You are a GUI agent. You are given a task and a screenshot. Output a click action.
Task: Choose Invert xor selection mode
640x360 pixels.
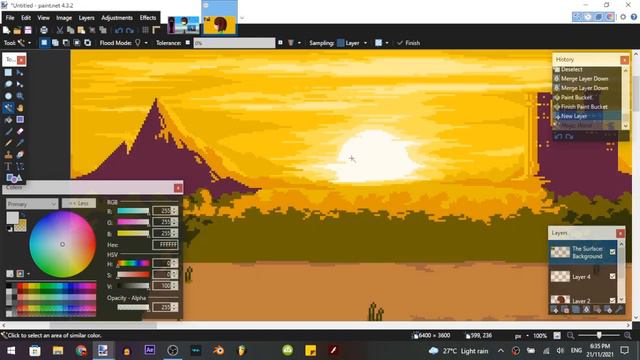[88, 43]
